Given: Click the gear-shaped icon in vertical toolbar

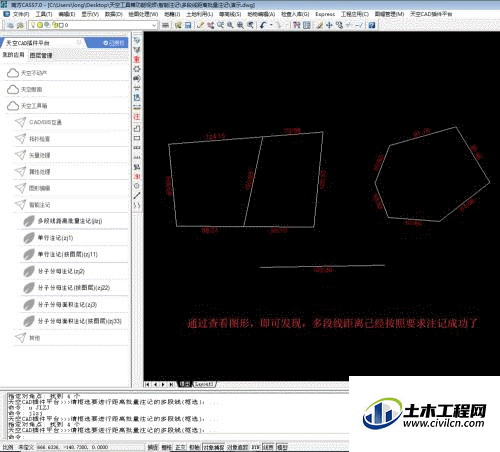Looking at the screenshot, I should pos(137,69).
